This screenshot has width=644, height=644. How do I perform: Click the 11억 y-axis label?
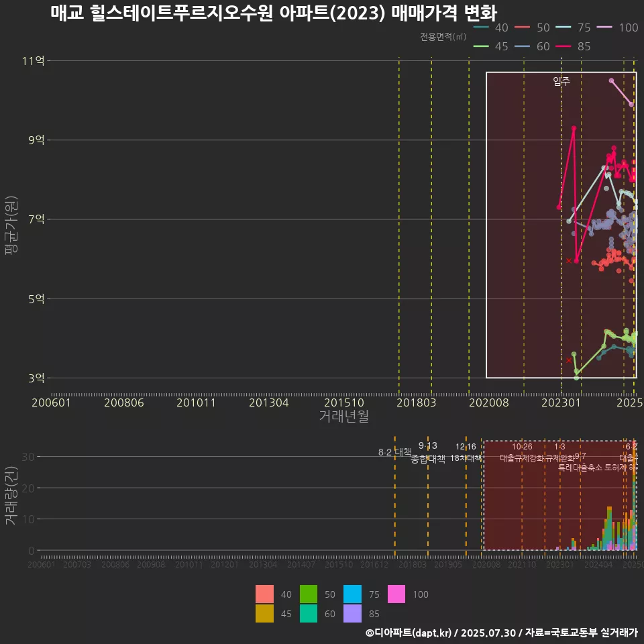[x=34, y=61]
